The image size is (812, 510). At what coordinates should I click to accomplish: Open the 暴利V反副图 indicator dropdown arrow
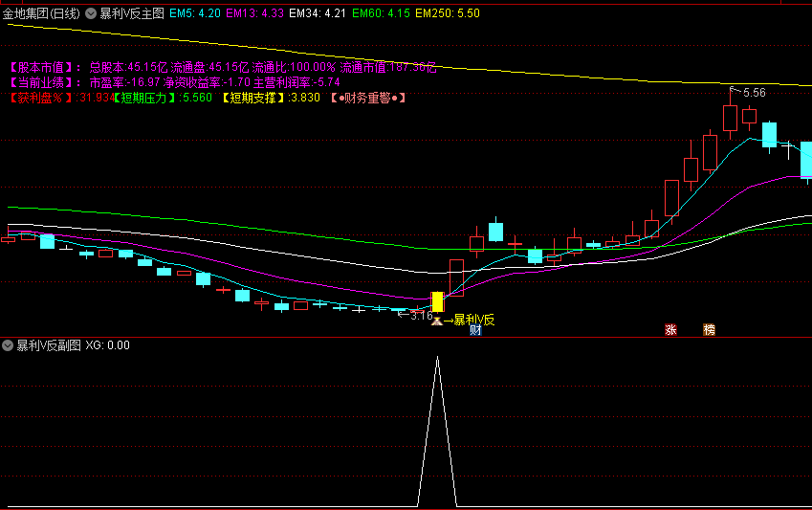[8, 345]
